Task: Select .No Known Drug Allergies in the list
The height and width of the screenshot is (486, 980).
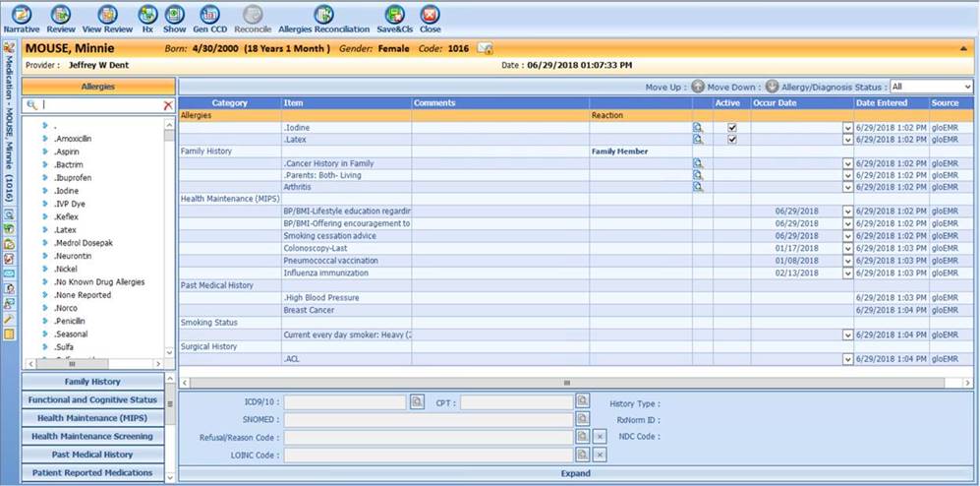Action: 98,282
